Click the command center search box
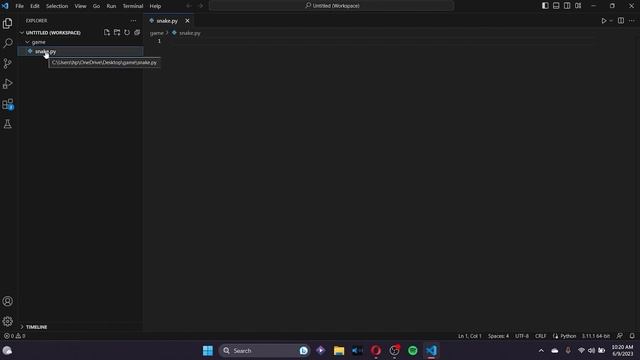This screenshot has height=360, width=640. coord(332,6)
